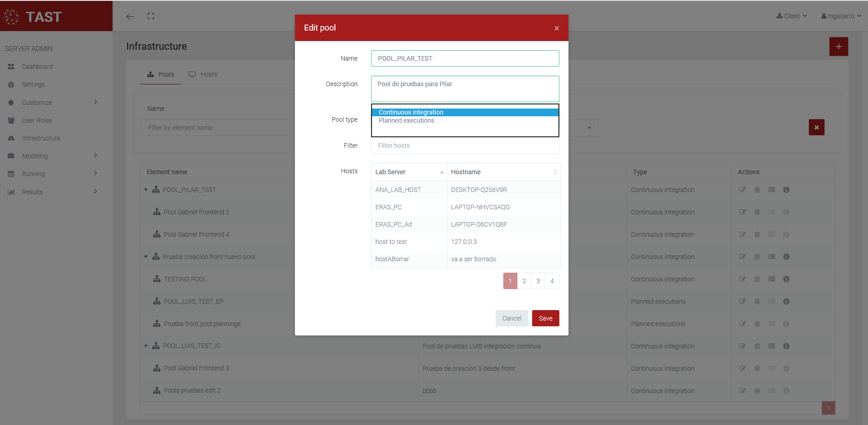Open the mguijarro user dropdown
Screen dimensions: 868x425
[x=841, y=16]
